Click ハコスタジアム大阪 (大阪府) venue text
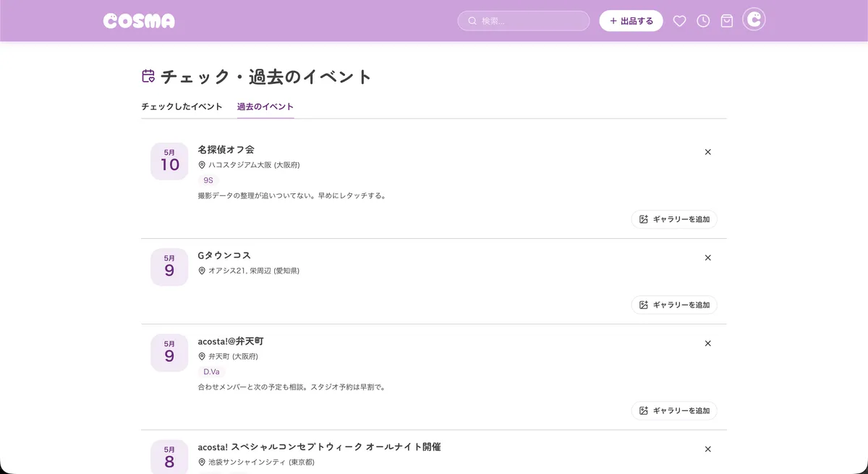The width and height of the screenshot is (868, 474). 254,165
